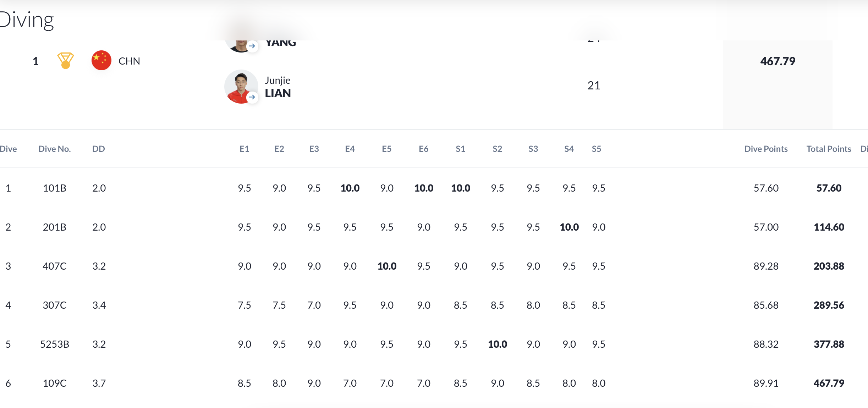Viewport: 868px width, 408px height.
Task: Select dive number 101B in the table
Action: 55,188
